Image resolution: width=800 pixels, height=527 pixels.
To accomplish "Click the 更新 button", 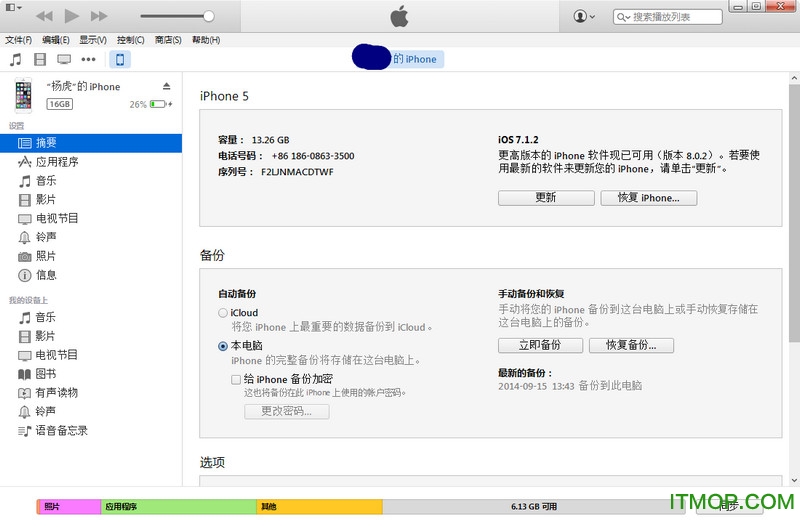I will (546, 198).
